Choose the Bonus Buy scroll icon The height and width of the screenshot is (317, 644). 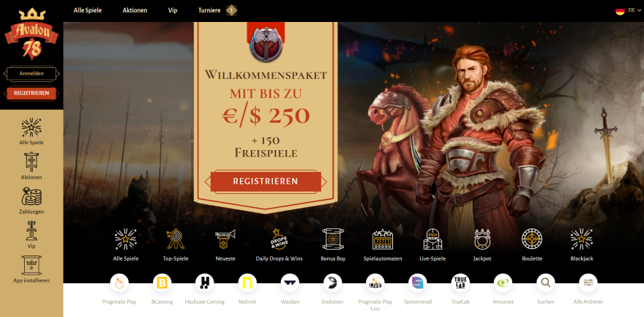333,239
